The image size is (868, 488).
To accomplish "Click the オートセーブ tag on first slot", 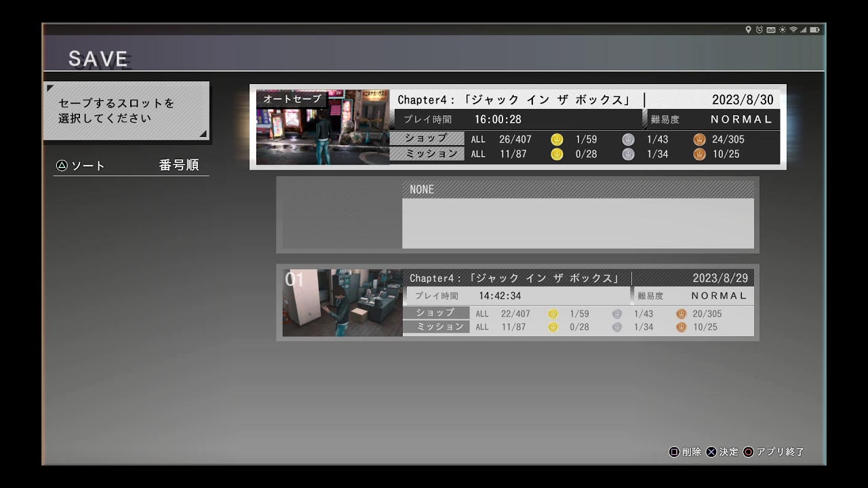I will coord(292,99).
